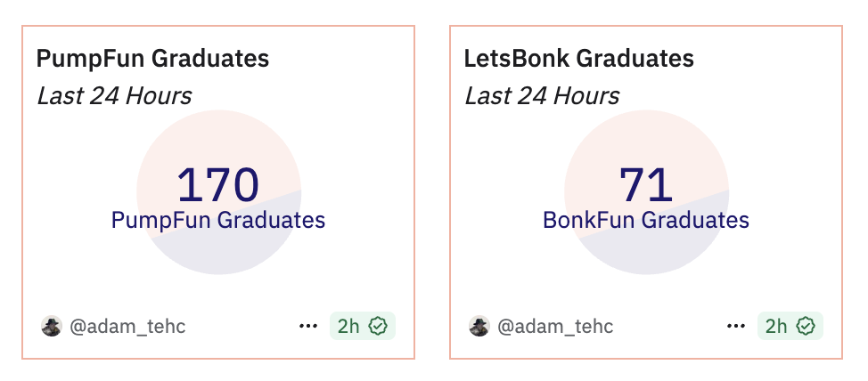The height and width of the screenshot is (381, 868).
Task: Select the 170 counter value
Action: (x=218, y=184)
